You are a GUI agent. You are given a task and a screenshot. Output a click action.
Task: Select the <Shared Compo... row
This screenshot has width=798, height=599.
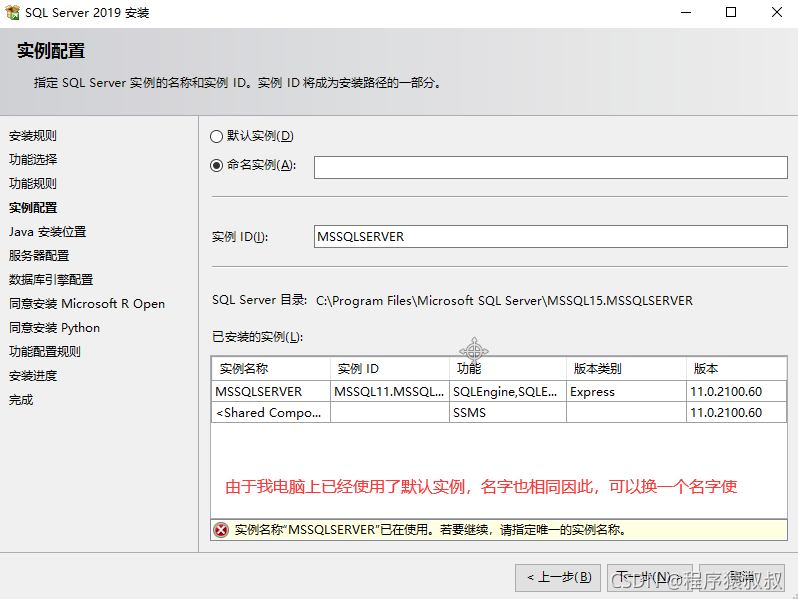point(499,412)
